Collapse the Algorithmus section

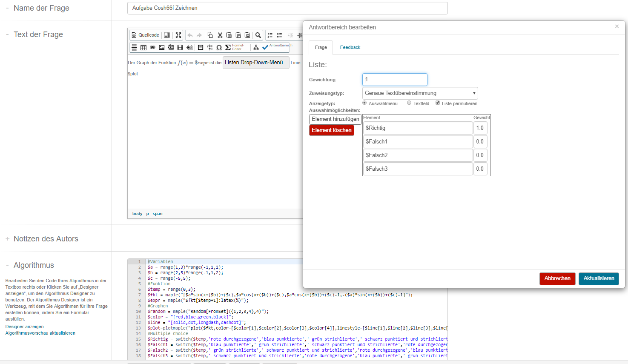tap(7, 265)
